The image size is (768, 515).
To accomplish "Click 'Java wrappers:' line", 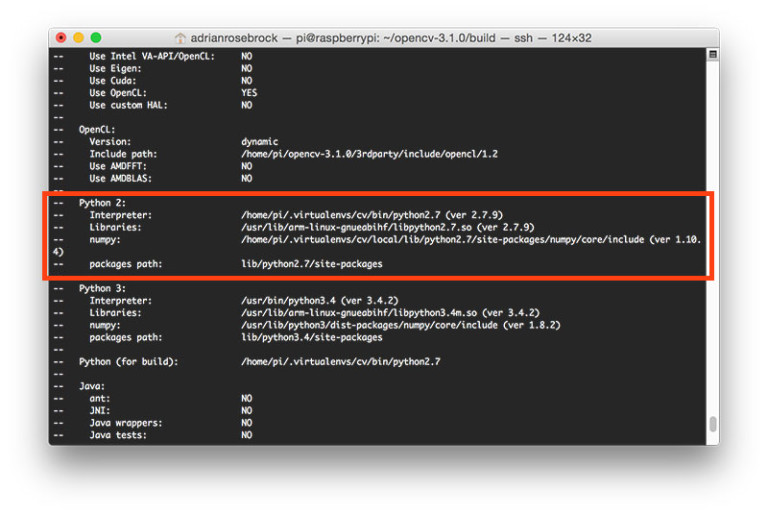I will tap(125, 423).
